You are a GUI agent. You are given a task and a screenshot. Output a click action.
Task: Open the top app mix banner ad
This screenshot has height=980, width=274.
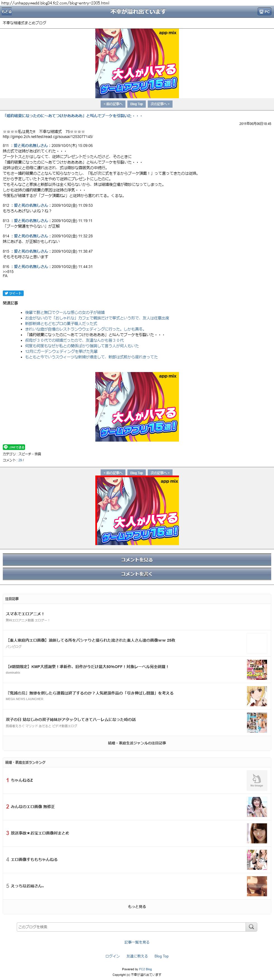click(137, 63)
